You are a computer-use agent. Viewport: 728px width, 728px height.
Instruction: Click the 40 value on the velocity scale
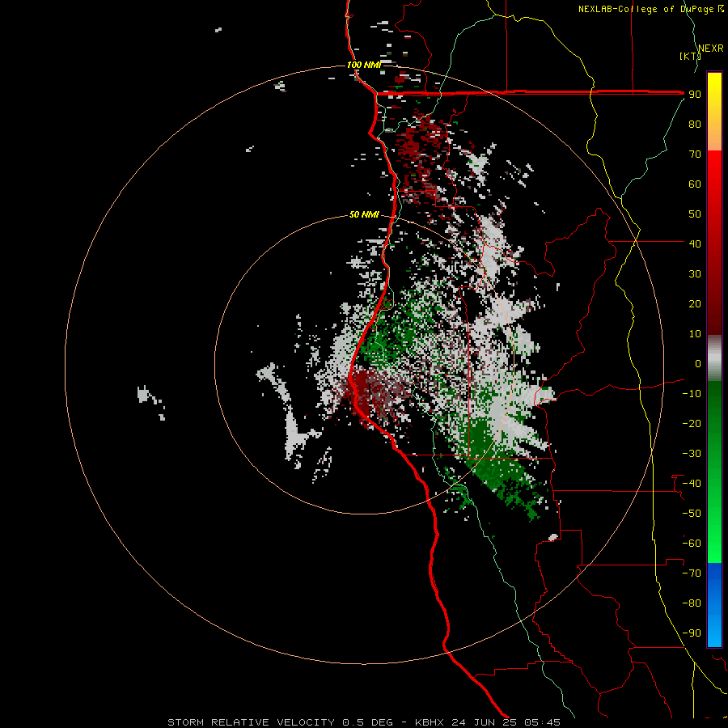[695, 244]
